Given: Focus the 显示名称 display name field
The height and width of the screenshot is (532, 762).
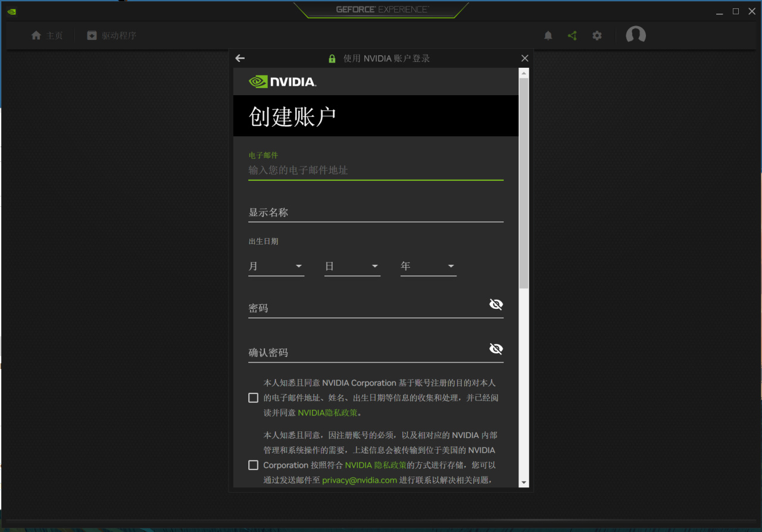Looking at the screenshot, I should point(376,213).
